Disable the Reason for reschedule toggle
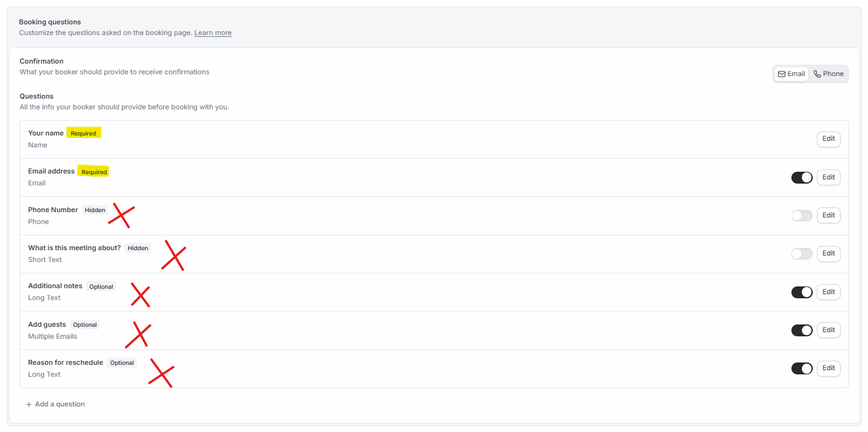Screen dimensions: 868x432 (802, 368)
